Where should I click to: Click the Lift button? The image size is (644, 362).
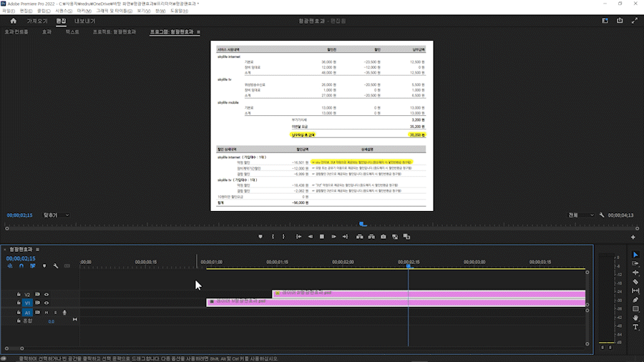point(360,237)
